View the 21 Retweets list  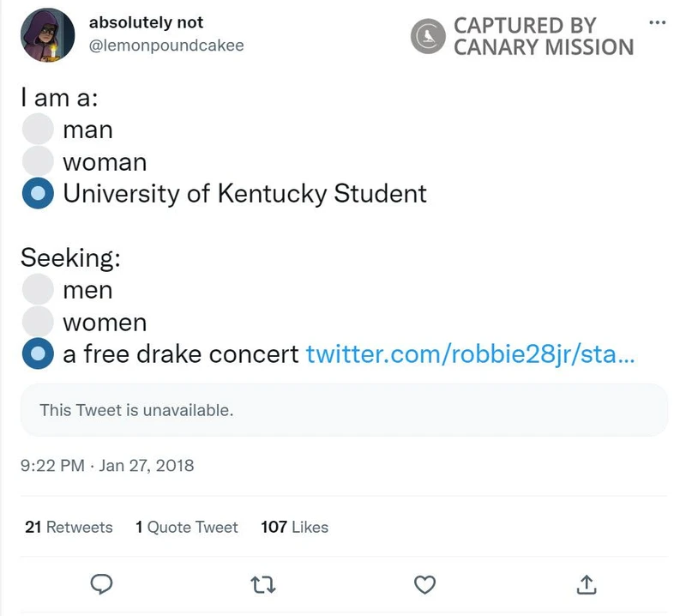click(x=69, y=527)
